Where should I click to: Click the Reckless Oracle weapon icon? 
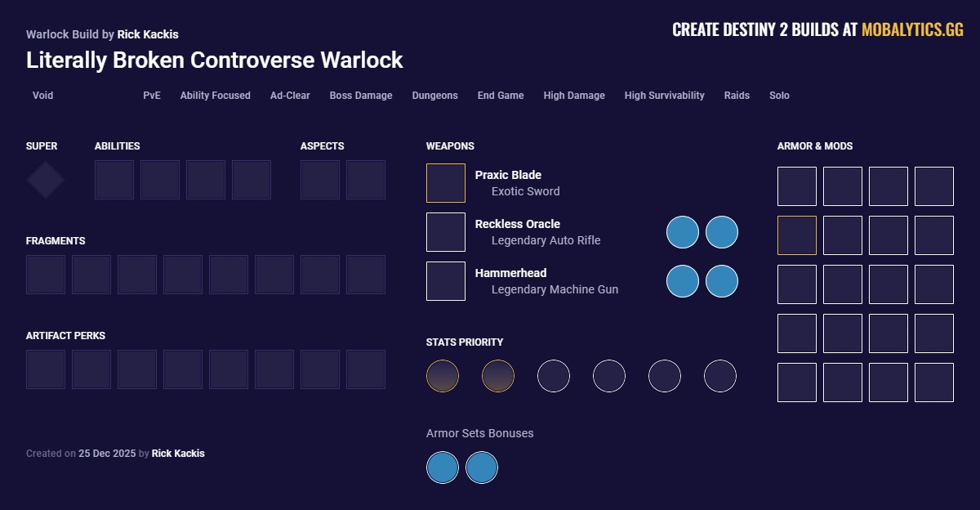445,231
